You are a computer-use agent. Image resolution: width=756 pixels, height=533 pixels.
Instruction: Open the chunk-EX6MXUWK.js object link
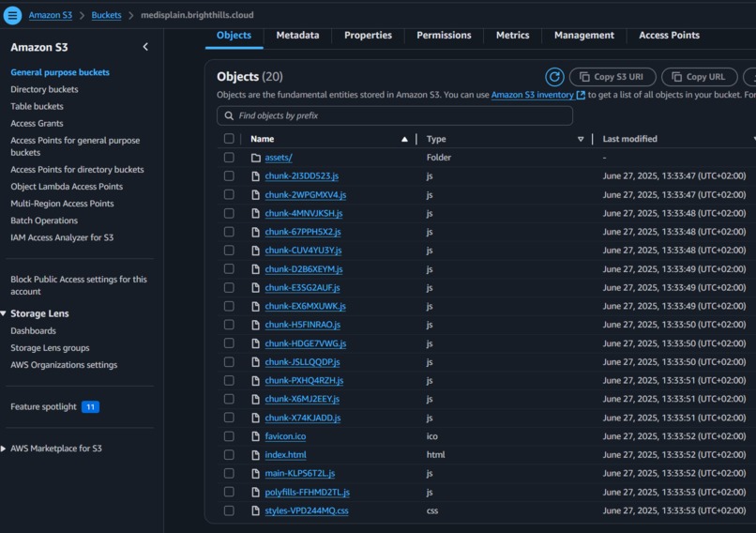pos(305,306)
